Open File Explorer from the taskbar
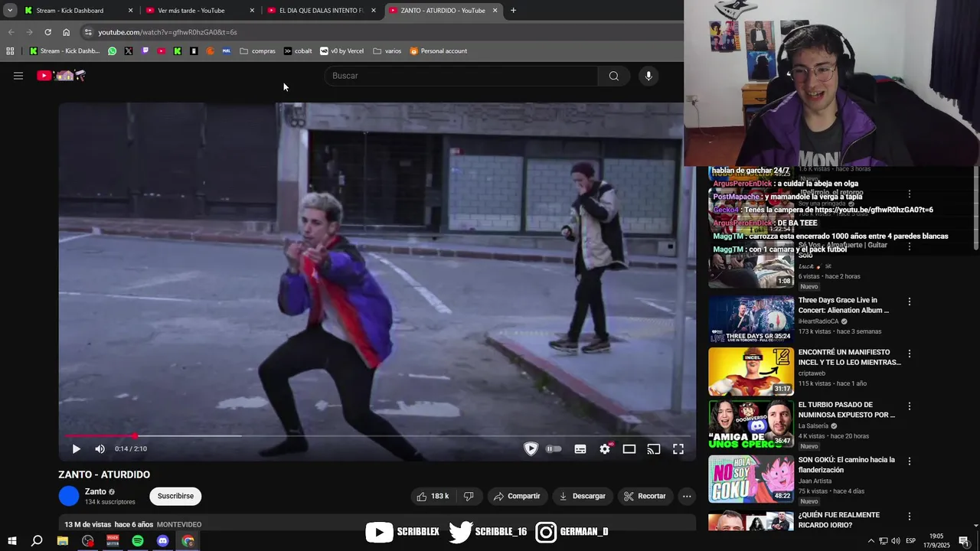Image resolution: width=980 pixels, height=551 pixels. pos(63,541)
